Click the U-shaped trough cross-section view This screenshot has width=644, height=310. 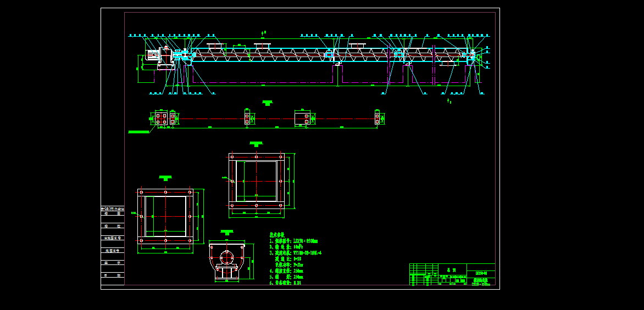click(226, 261)
